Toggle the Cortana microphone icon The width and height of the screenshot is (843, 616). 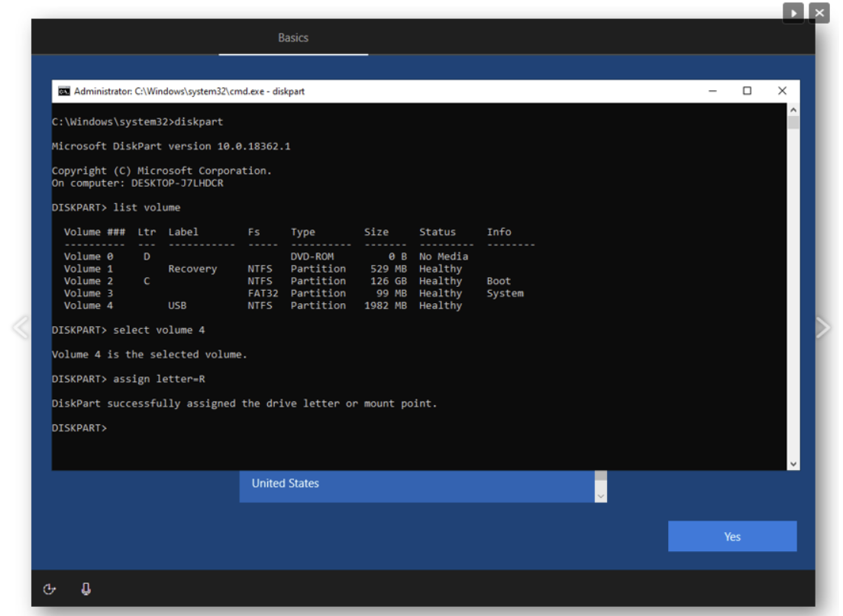pyautogui.click(x=86, y=589)
